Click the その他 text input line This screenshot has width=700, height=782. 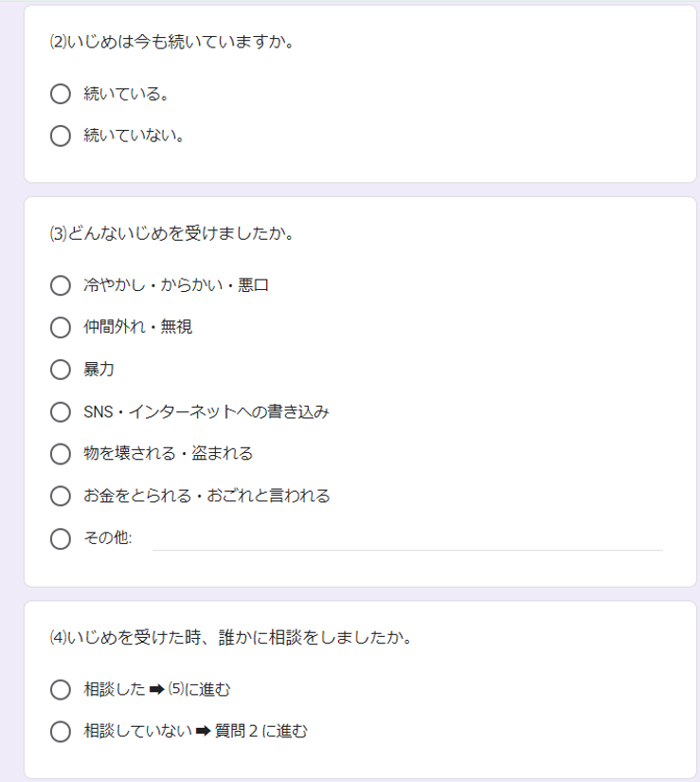click(407, 539)
